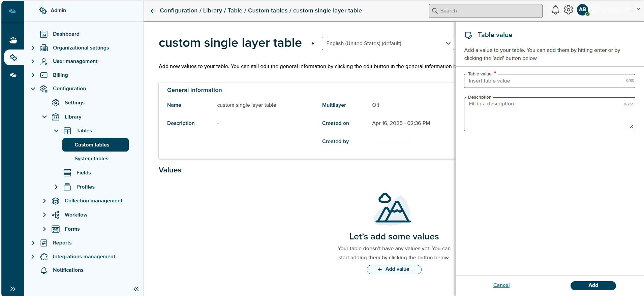The image size is (644, 296).
Task: Expand the Organizational settings section
Action: (x=33, y=48)
